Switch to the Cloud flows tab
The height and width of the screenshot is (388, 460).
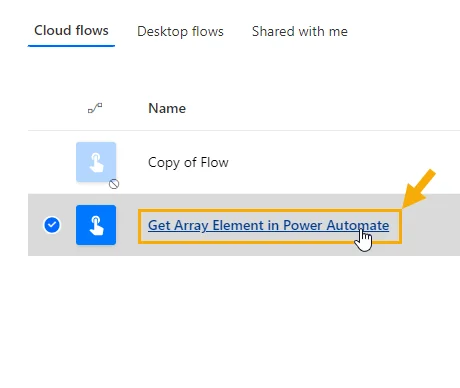coord(71,31)
